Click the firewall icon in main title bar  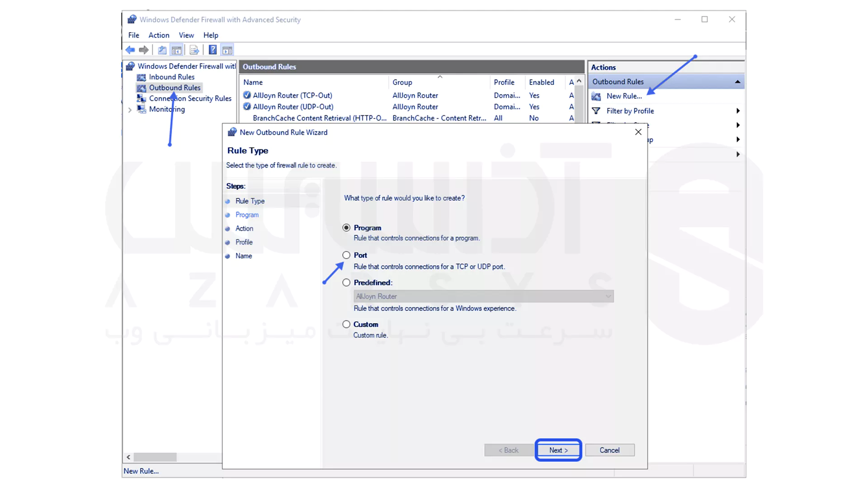(x=132, y=19)
